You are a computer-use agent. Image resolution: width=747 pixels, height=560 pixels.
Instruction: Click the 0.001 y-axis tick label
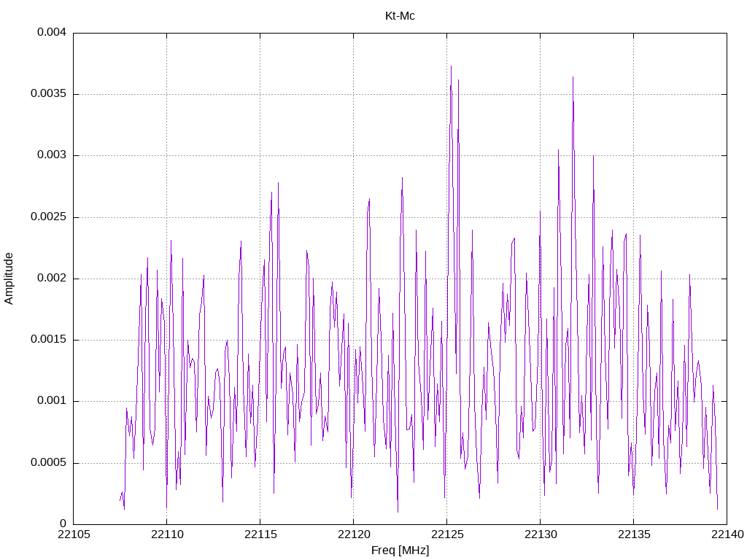point(52,401)
